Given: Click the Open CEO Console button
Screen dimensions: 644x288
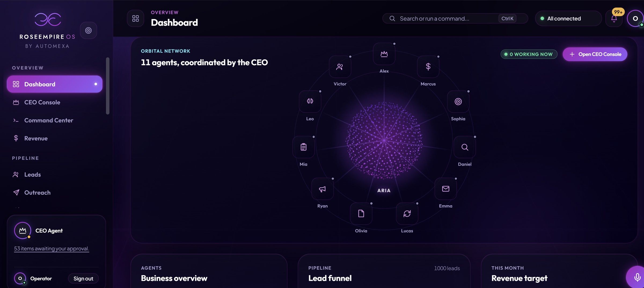Looking at the screenshot, I should pos(595,54).
